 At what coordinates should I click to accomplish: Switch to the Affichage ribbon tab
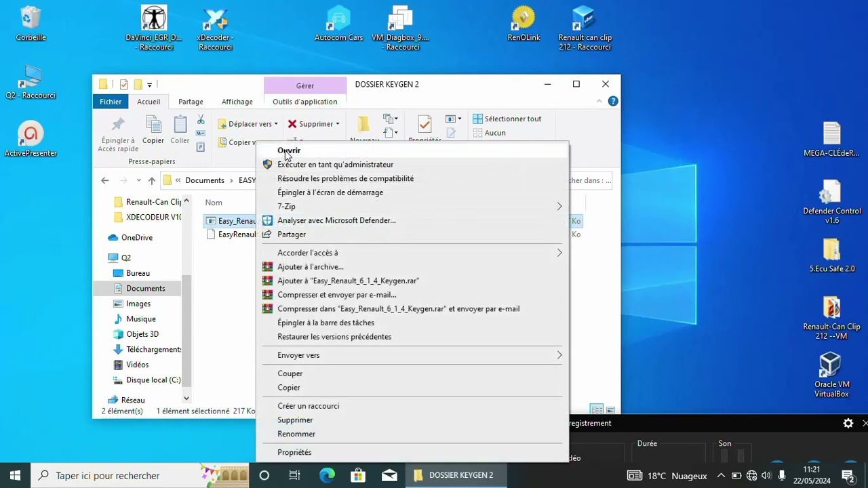[237, 102]
